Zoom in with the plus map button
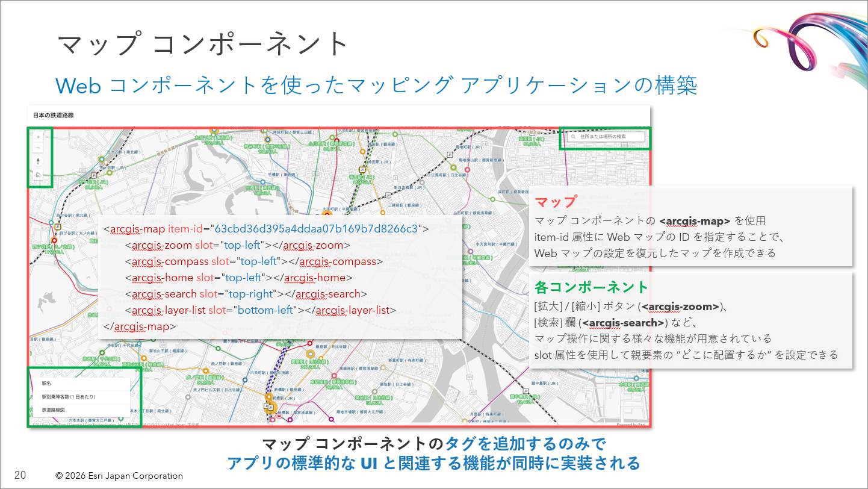The image size is (868, 489). 38,137
